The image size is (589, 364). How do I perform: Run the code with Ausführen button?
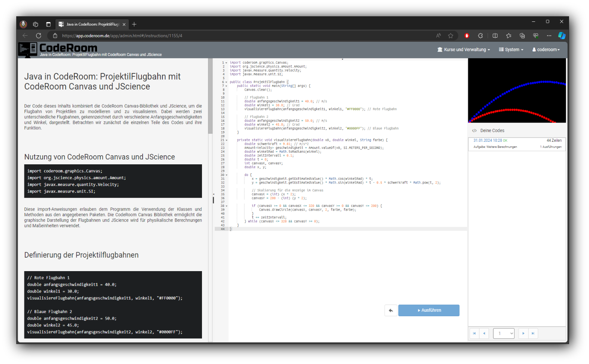(429, 310)
